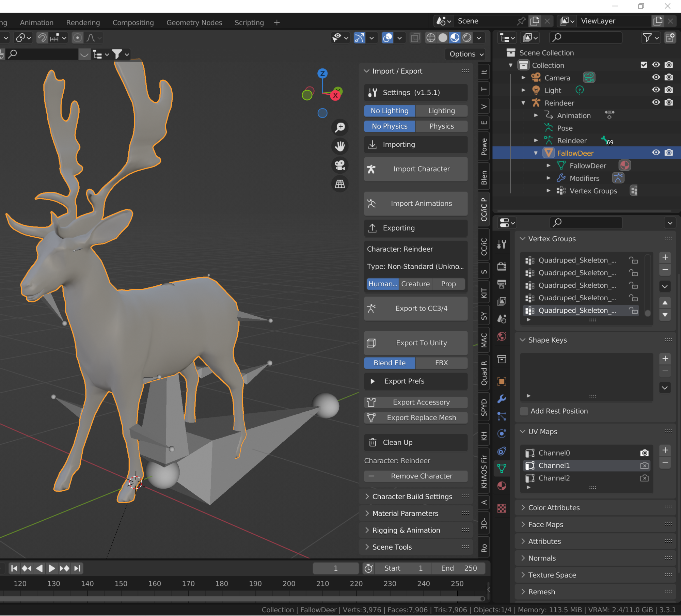Click the Remove Character button

[416, 476]
